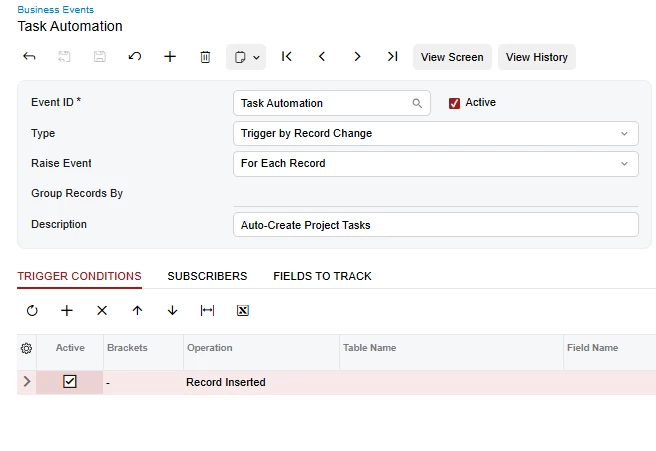Toggle the Active checkbox in the Record Inserted row
Screen dimensions: 656x451
tap(70, 382)
